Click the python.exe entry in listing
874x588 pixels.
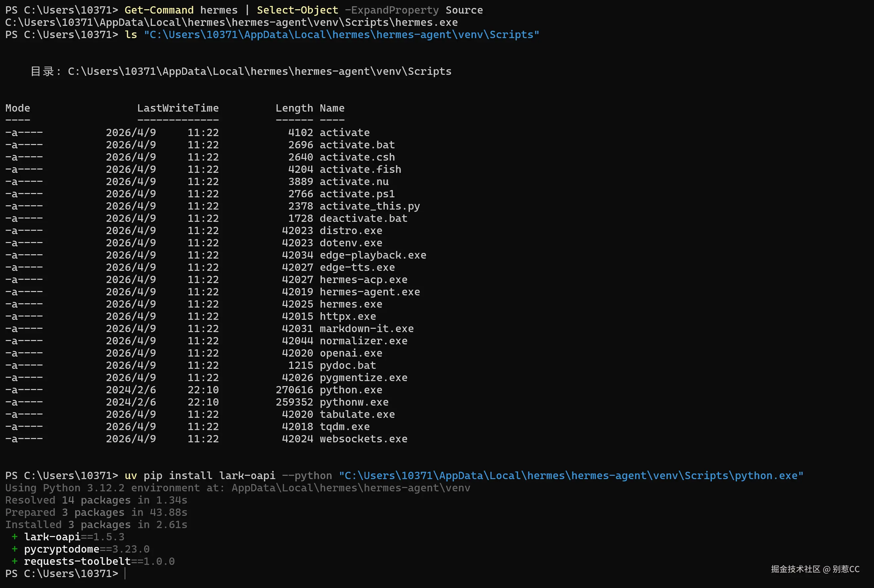click(351, 390)
